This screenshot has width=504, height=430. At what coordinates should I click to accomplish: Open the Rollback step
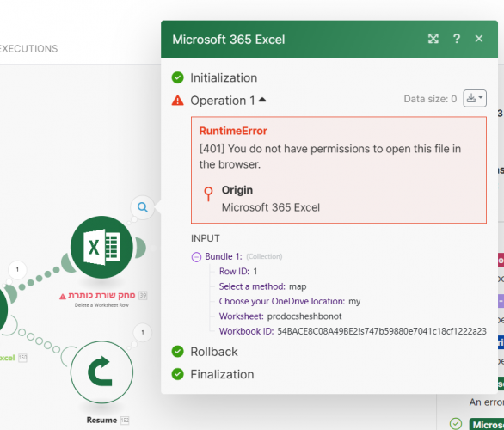click(214, 352)
